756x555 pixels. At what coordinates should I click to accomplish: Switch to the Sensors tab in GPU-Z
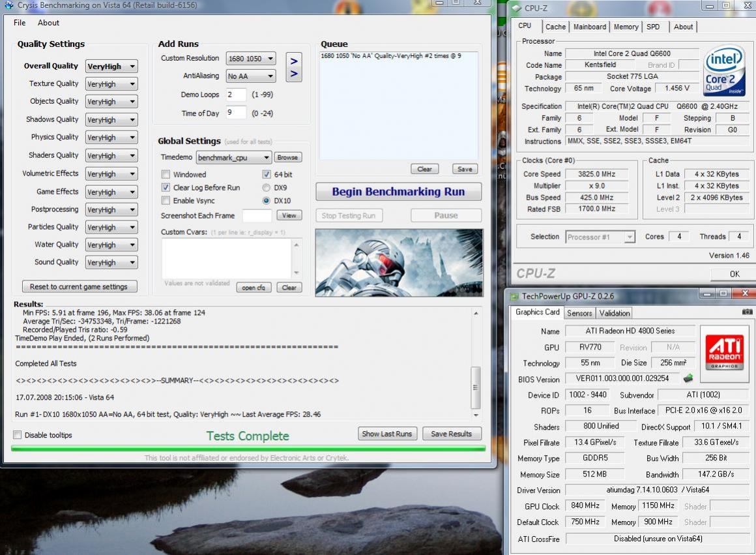(579, 313)
